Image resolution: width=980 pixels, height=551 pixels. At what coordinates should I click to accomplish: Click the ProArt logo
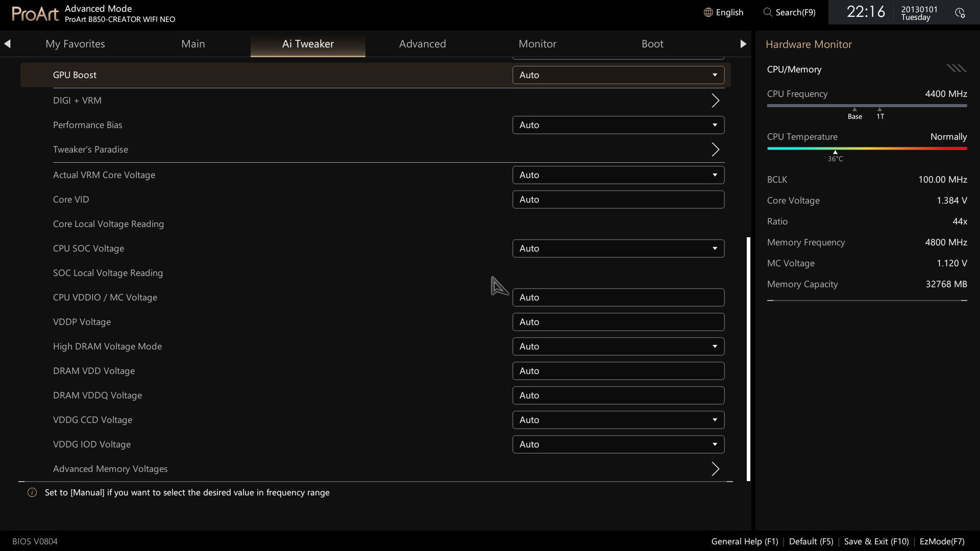coord(35,13)
